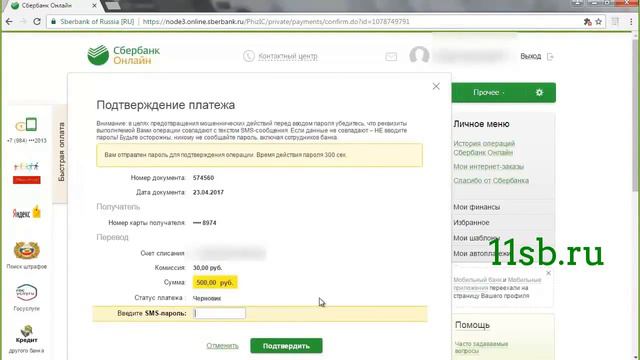640x360 pixels.
Task: Click the Личное меню heading
Action: [x=481, y=124]
